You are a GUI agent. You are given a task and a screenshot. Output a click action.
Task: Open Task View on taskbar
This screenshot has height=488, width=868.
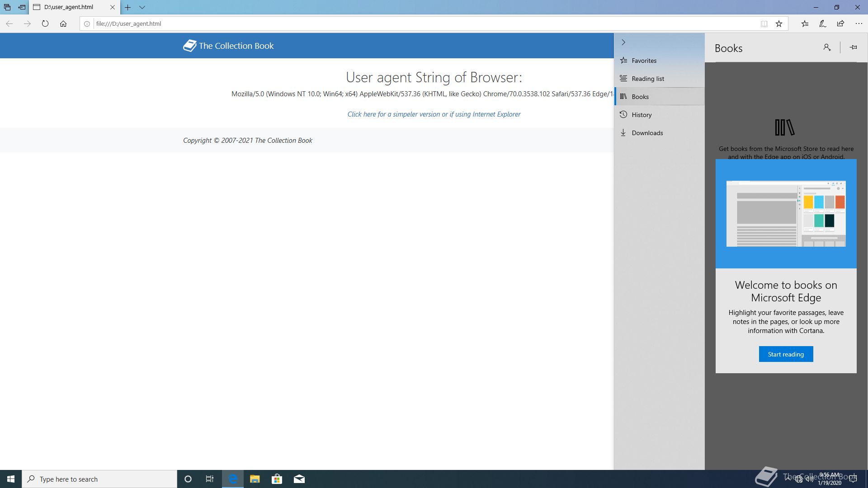click(210, 479)
